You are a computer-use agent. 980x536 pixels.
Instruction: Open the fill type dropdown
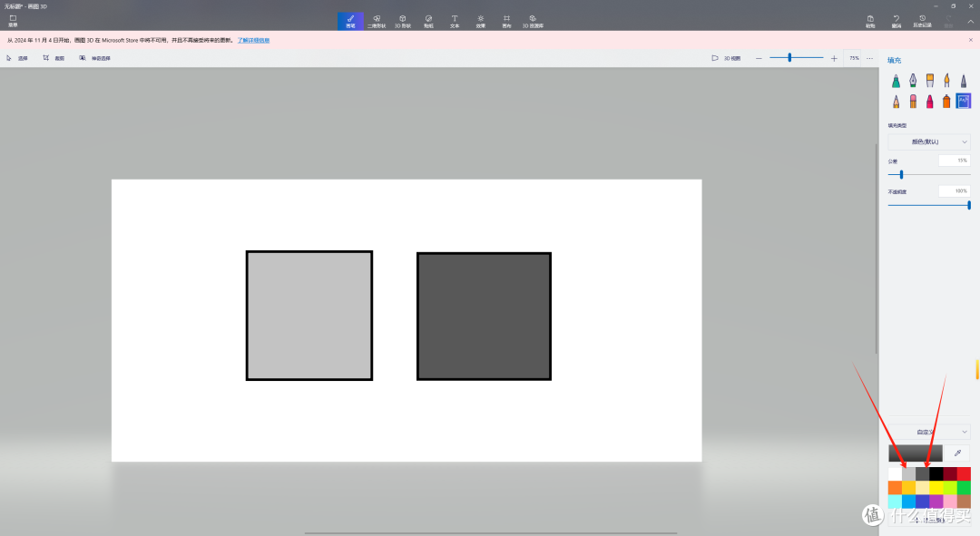tap(929, 141)
